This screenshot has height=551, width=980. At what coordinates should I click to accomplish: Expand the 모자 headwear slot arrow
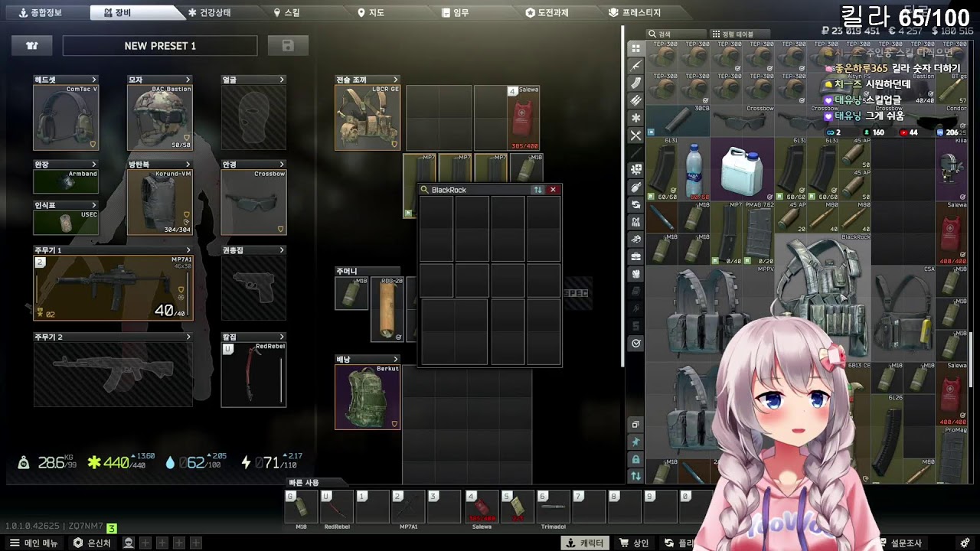point(188,80)
